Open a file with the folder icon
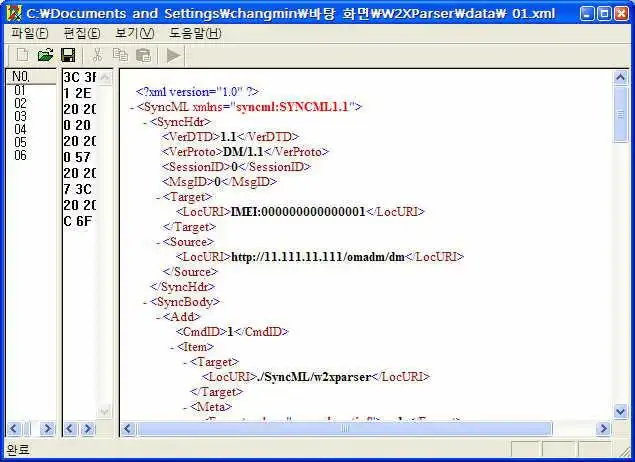This screenshot has height=462, width=635. coord(45,55)
